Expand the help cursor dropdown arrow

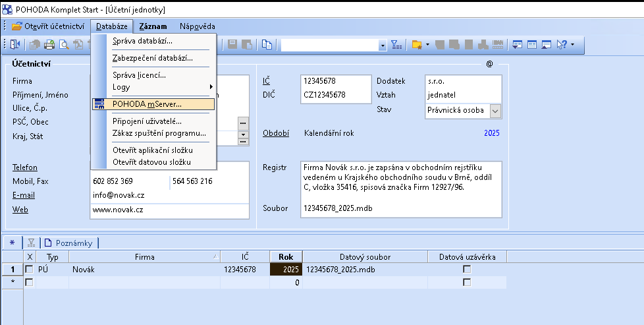pyautogui.click(x=572, y=44)
